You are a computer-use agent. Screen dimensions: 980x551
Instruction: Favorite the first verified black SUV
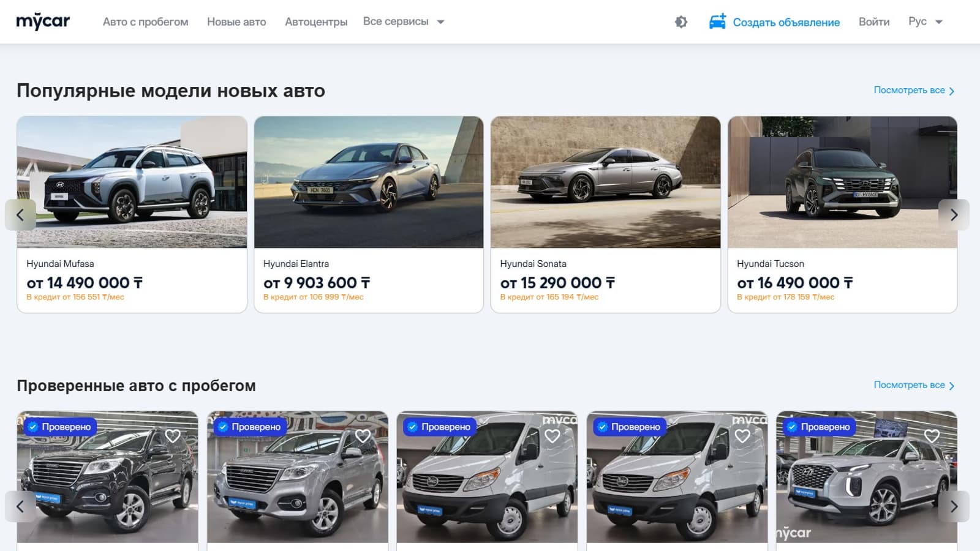173,436
